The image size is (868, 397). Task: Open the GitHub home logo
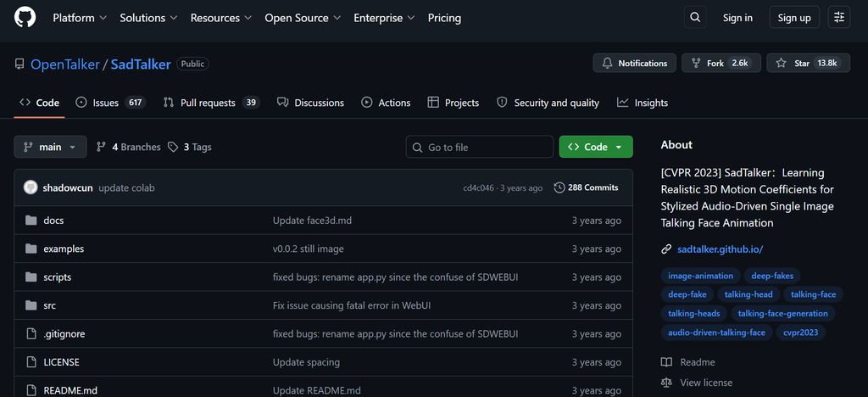pyautogui.click(x=25, y=18)
